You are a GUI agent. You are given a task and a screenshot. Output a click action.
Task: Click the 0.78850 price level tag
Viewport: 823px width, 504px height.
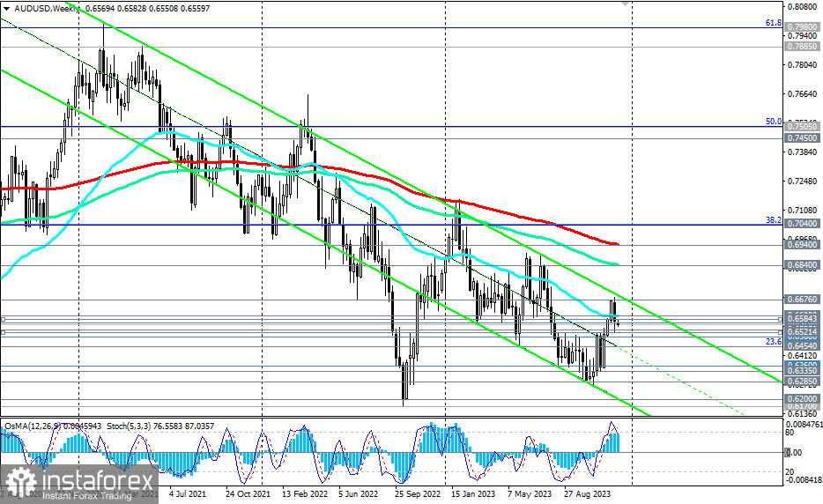point(802,46)
